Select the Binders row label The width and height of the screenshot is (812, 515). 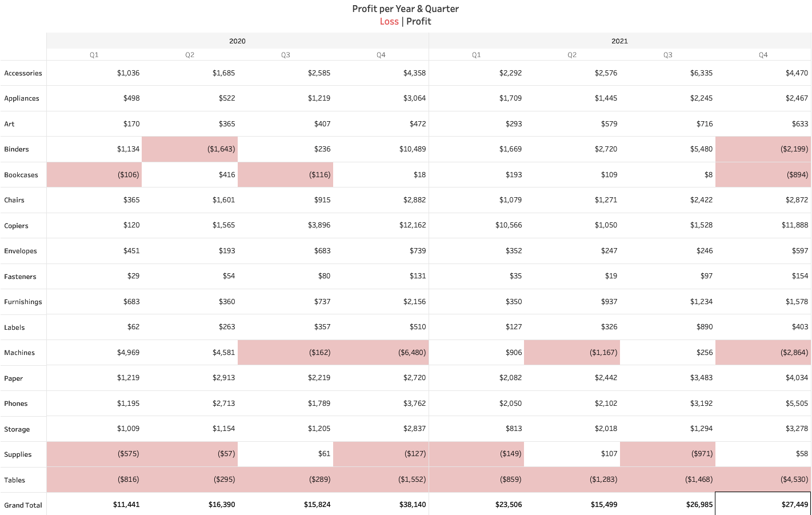click(x=17, y=149)
